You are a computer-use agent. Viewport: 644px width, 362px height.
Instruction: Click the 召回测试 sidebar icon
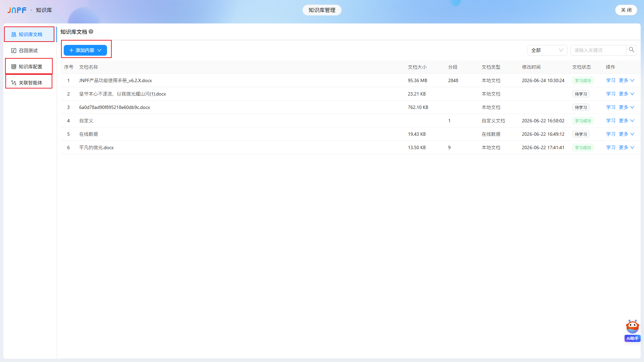click(x=14, y=51)
